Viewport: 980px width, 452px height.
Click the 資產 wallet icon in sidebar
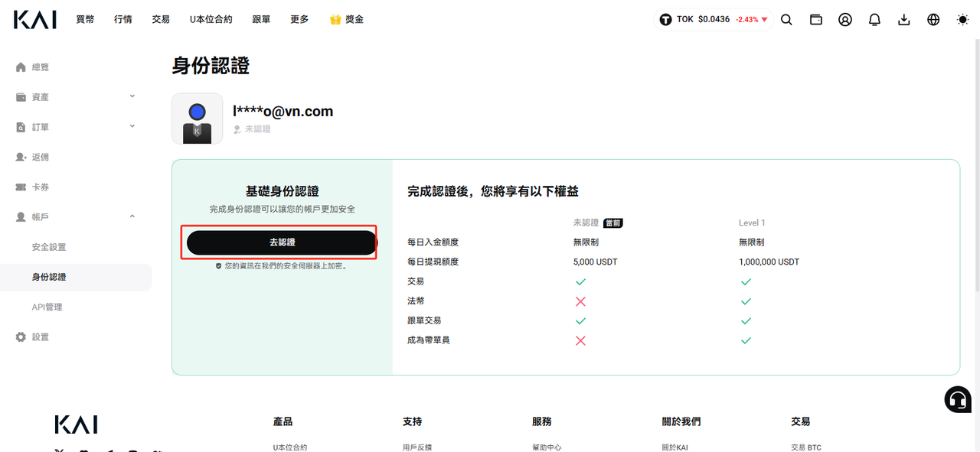tap(21, 97)
